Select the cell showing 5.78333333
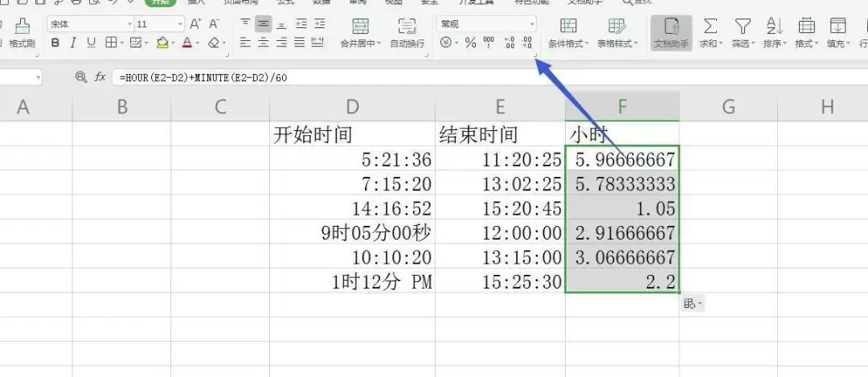 click(622, 183)
